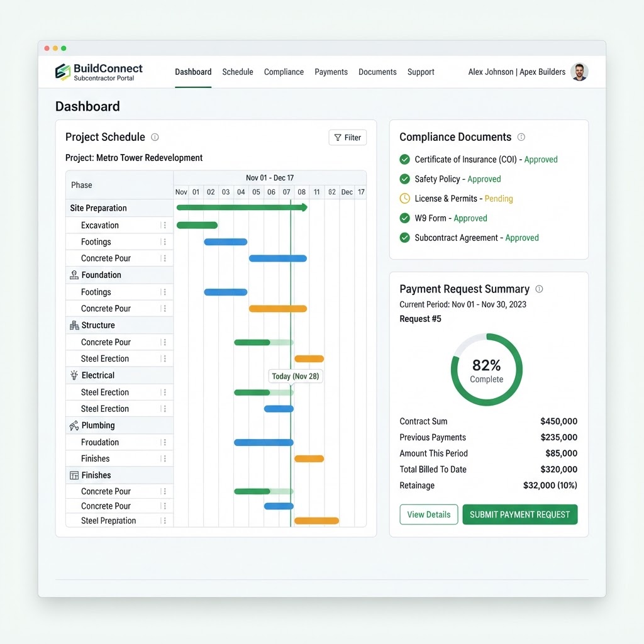The height and width of the screenshot is (644, 644).
Task: Click the Retainage value $32,000 (10%)
Action: click(550, 486)
